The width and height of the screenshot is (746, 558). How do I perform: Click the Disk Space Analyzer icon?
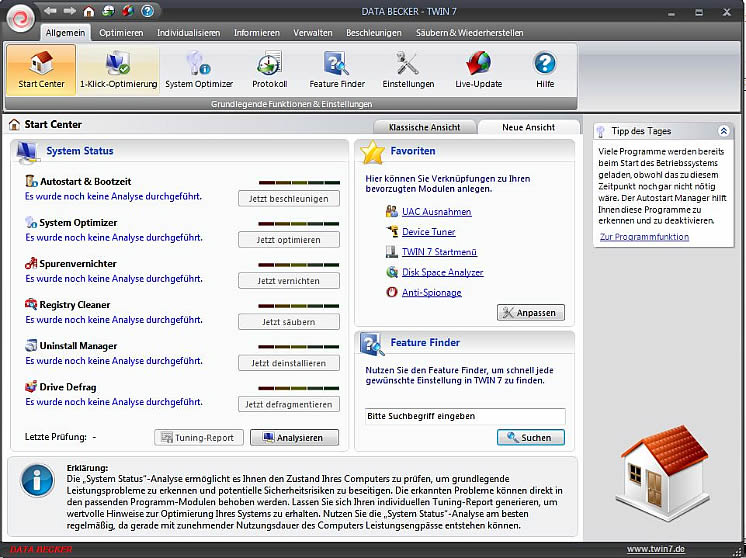pos(392,272)
